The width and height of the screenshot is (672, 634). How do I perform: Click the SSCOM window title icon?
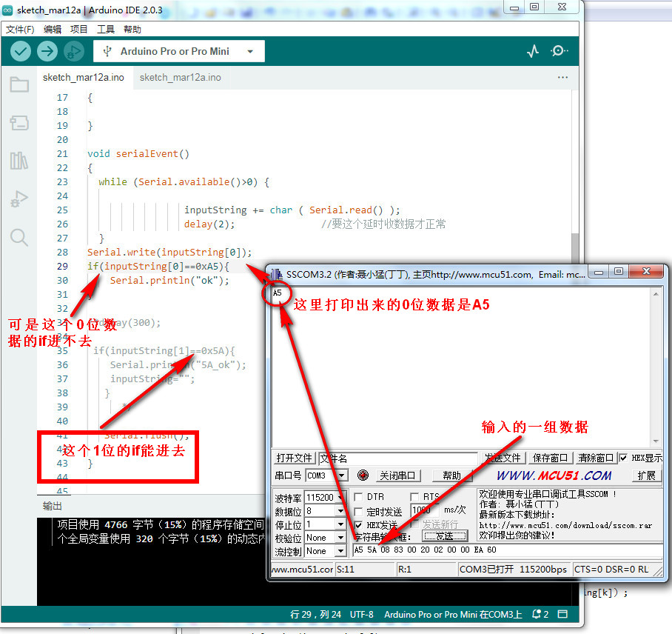point(277,274)
